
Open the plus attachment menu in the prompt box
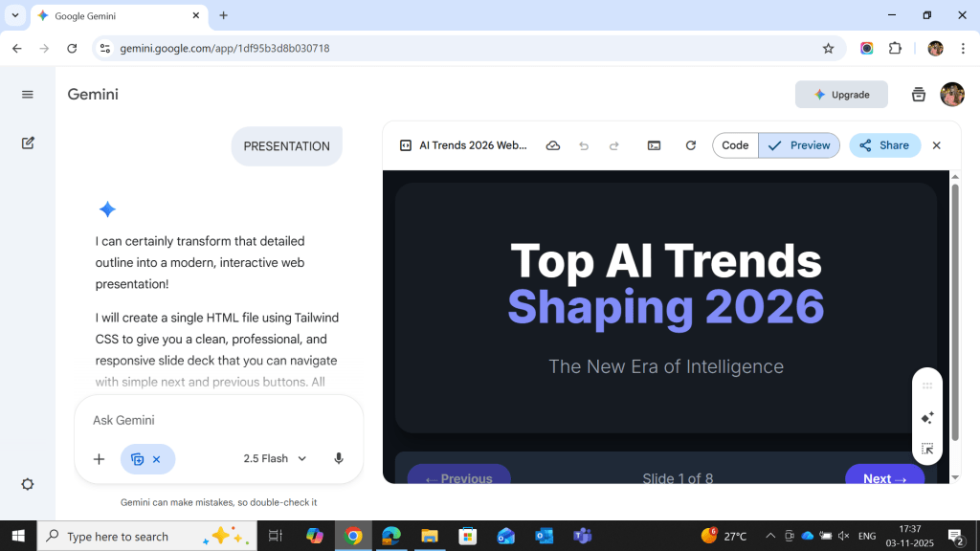click(99, 459)
